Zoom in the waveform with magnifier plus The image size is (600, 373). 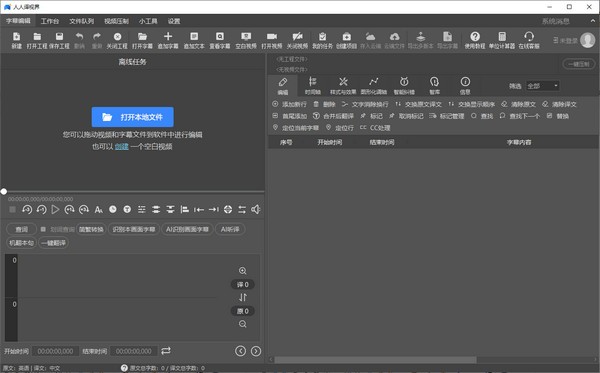click(x=243, y=271)
